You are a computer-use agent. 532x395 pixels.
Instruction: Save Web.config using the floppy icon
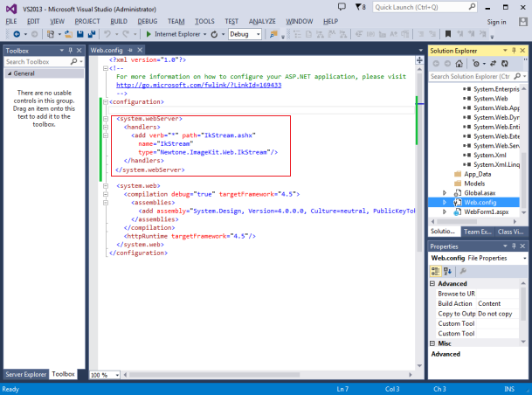80,34
